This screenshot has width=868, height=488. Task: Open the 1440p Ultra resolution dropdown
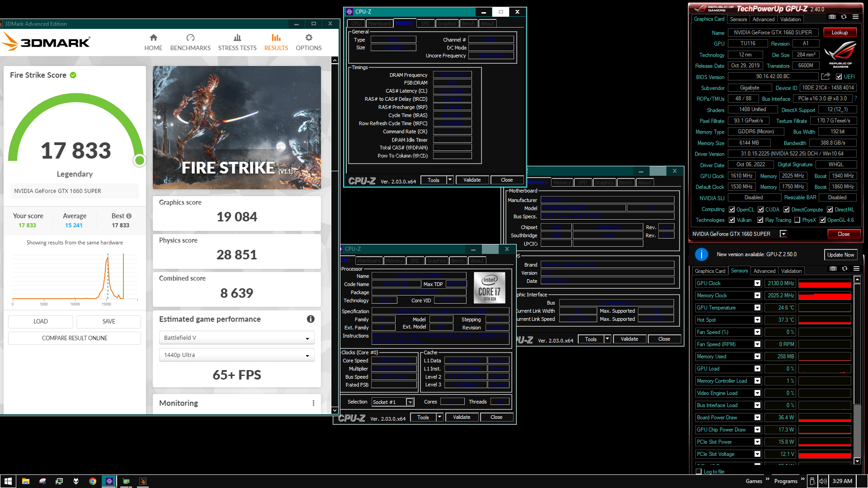(x=236, y=355)
